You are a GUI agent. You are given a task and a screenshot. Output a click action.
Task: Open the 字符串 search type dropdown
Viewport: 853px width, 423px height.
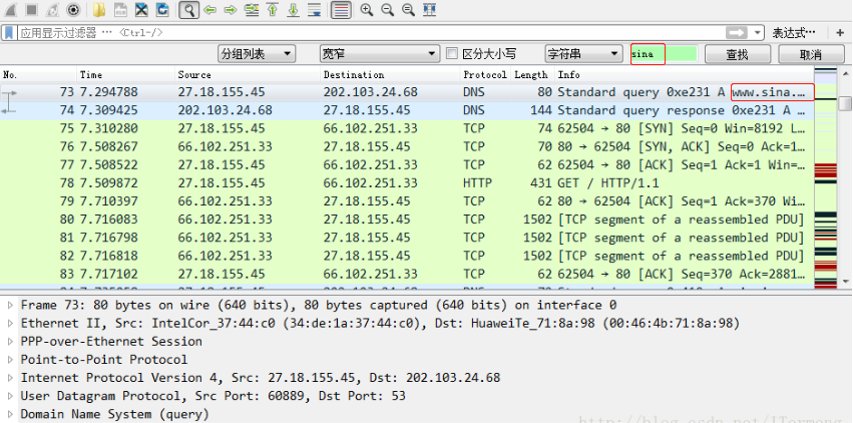click(x=583, y=54)
